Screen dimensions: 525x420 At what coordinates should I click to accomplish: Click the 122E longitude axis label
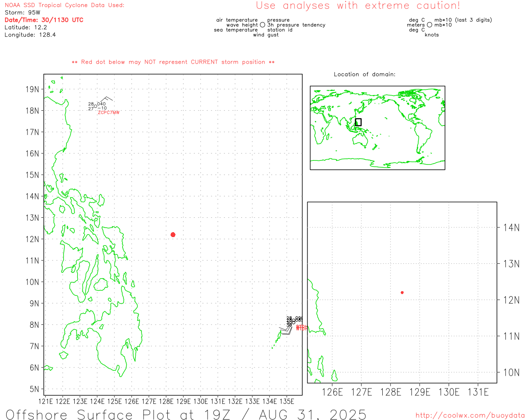coord(63,401)
